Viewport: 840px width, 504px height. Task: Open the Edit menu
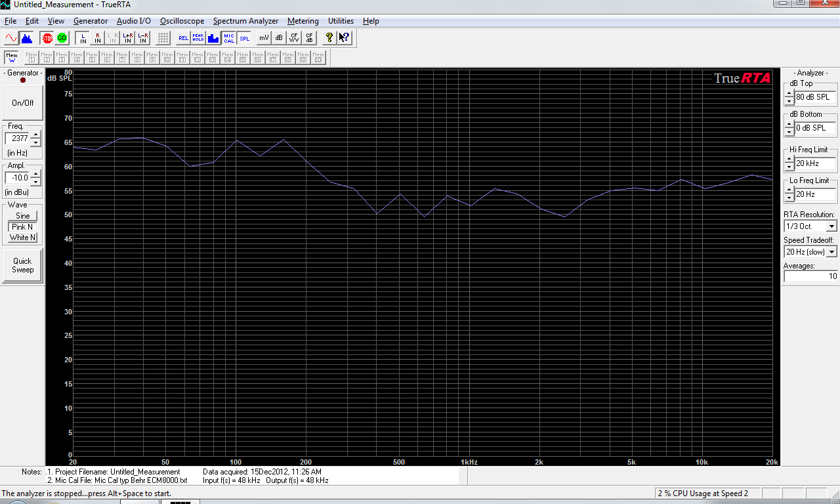coord(32,21)
